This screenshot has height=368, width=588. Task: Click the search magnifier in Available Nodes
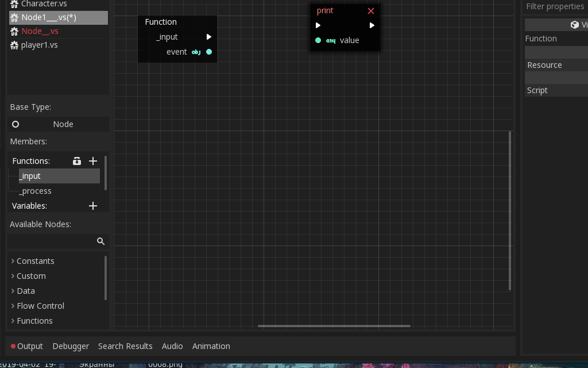(101, 241)
